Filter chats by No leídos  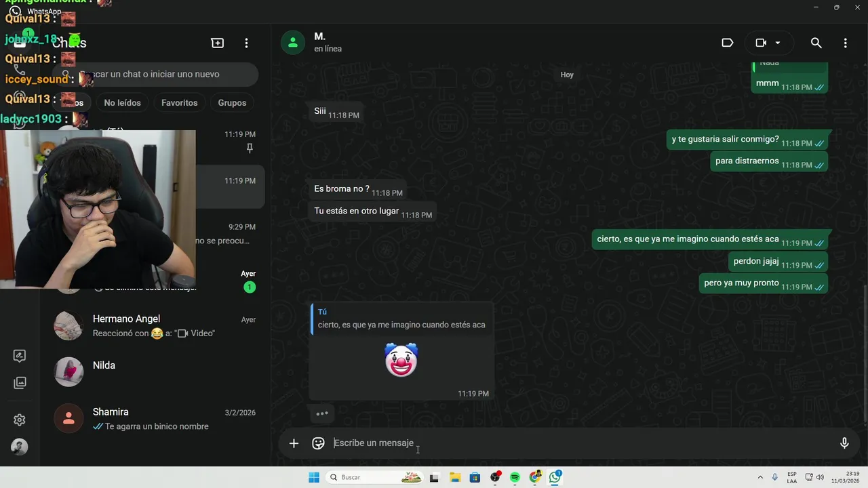[x=122, y=103]
